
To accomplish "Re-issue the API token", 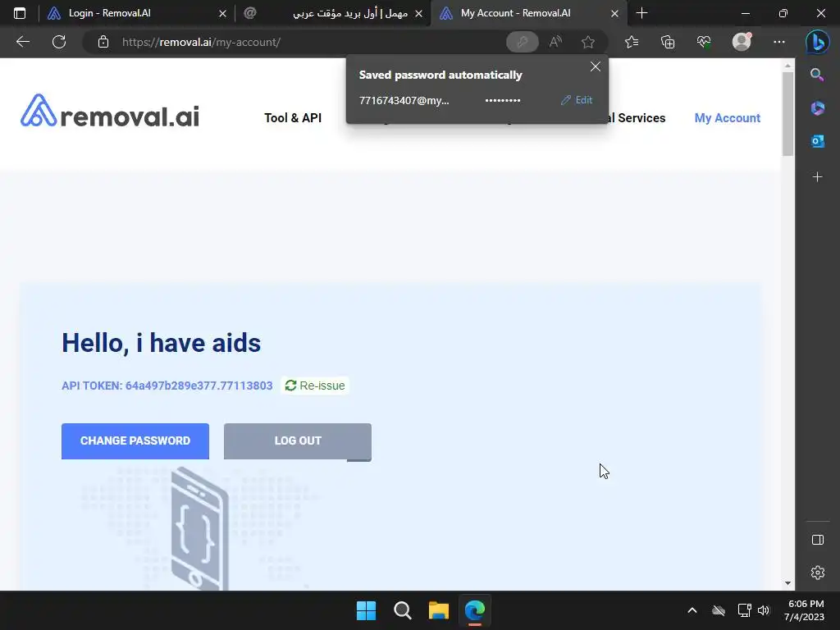I will tap(315, 386).
